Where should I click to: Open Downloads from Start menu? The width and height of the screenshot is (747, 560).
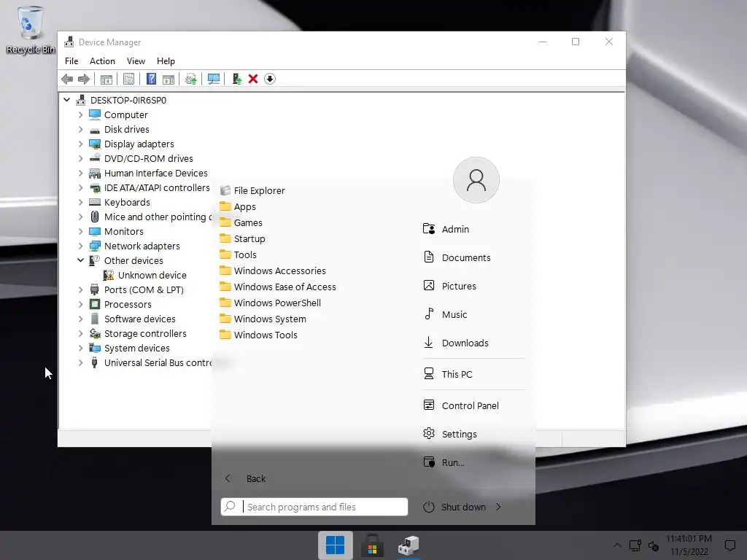click(x=456, y=343)
